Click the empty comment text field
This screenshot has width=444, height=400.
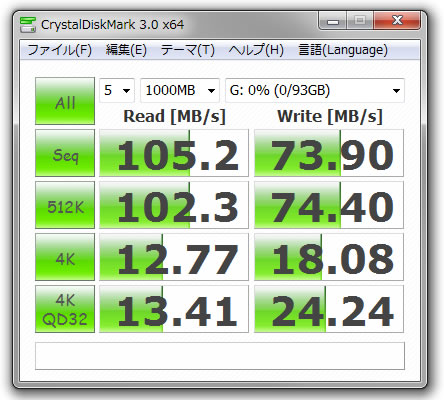point(220,356)
